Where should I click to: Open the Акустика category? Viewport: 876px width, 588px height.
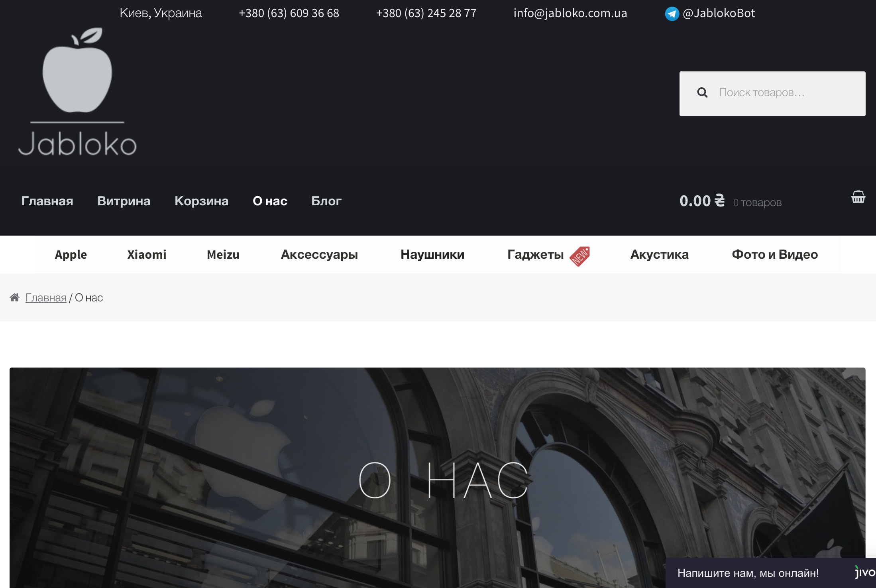pos(660,254)
